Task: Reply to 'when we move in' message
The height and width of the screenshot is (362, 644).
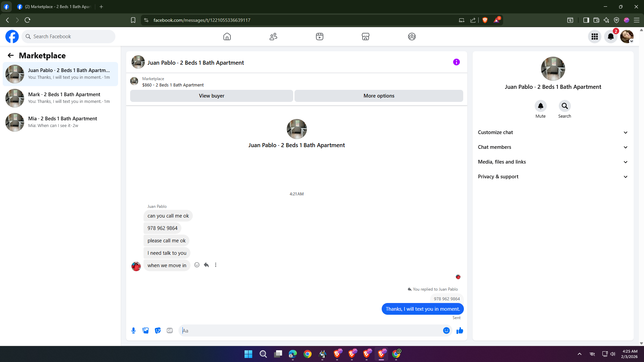Action: tap(206, 265)
